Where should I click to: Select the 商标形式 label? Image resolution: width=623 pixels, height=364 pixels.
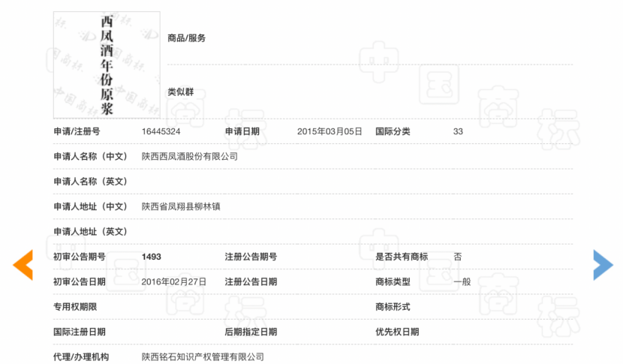(393, 307)
